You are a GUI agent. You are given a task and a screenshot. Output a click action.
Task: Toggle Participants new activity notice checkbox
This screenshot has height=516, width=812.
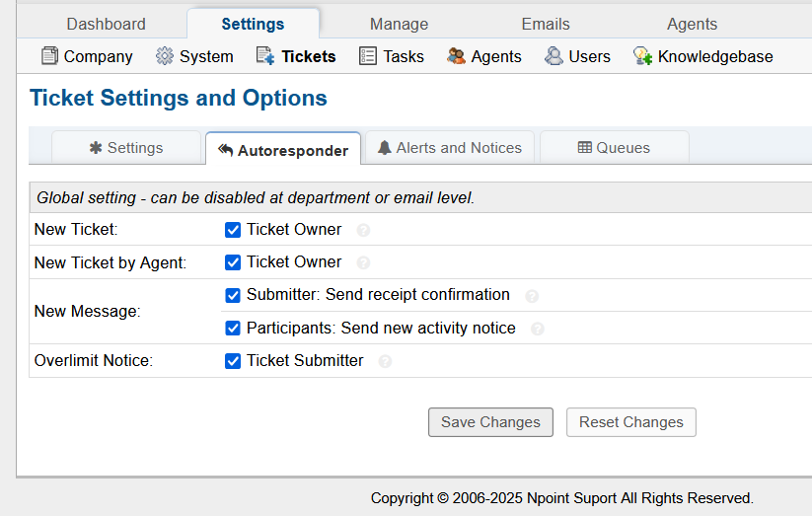233,328
